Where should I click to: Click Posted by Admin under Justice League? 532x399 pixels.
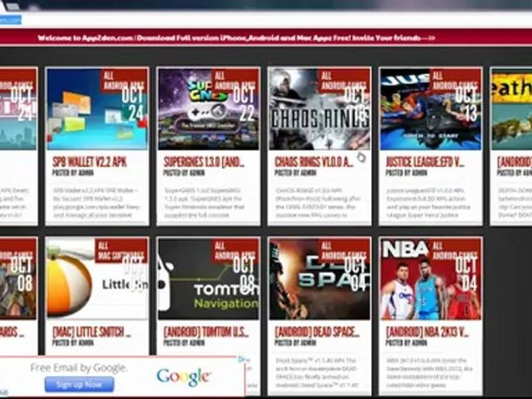pyautogui.click(x=406, y=173)
